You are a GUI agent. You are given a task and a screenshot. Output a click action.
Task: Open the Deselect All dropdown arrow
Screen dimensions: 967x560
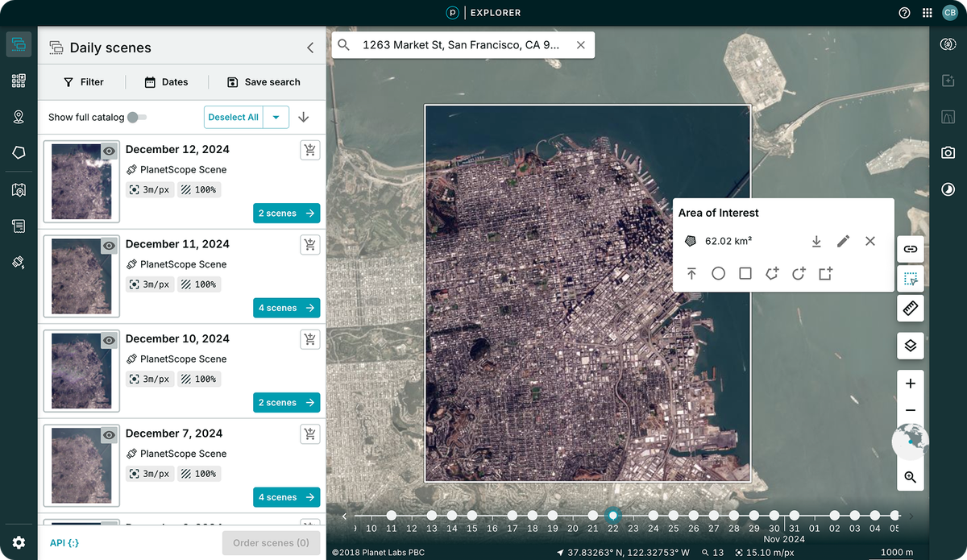pos(276,117)
